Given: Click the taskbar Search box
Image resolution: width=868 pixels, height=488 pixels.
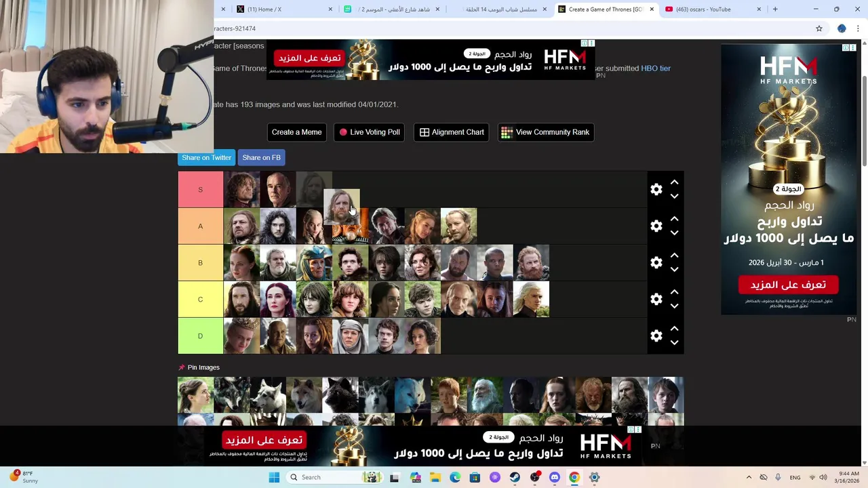Looking at the screenshot, I should [334, 477].
